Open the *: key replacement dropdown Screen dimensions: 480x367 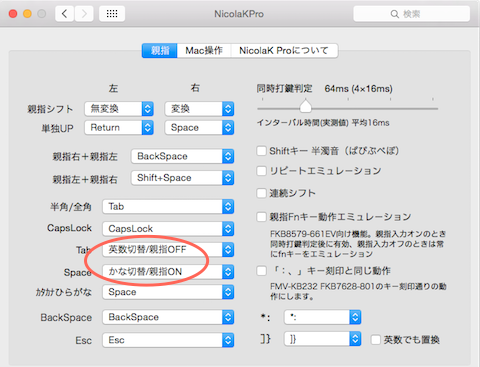tap(323, 317)
